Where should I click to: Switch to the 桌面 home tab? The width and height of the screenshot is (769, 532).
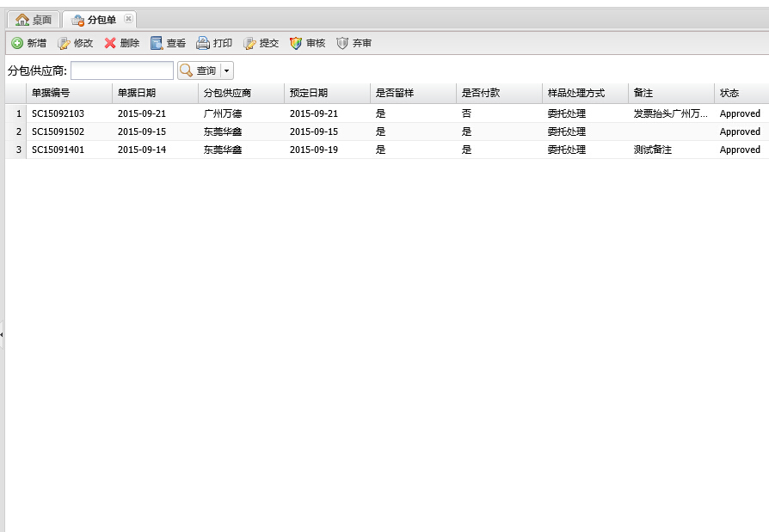34,20
